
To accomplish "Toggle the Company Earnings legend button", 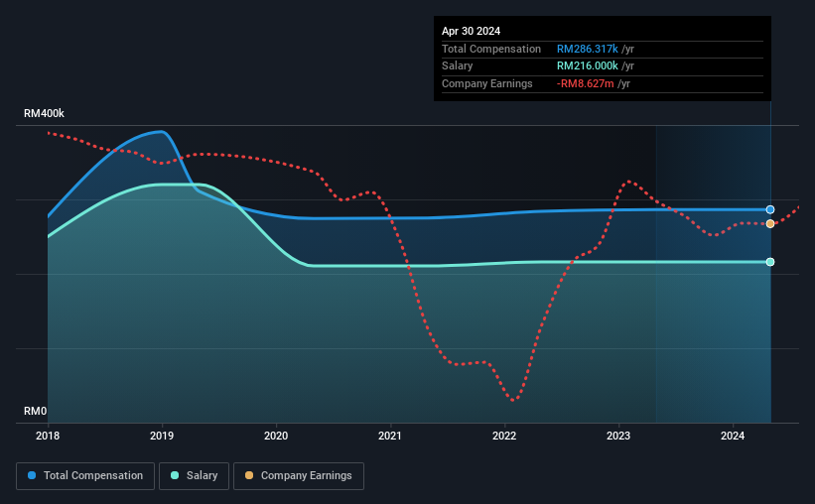I will pyautogui.click(x=299, y=476).
